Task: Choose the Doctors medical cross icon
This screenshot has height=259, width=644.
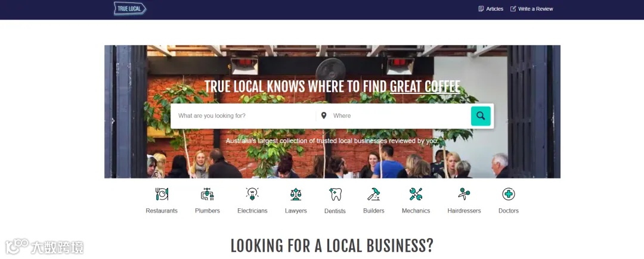Action: coord(509,194)
